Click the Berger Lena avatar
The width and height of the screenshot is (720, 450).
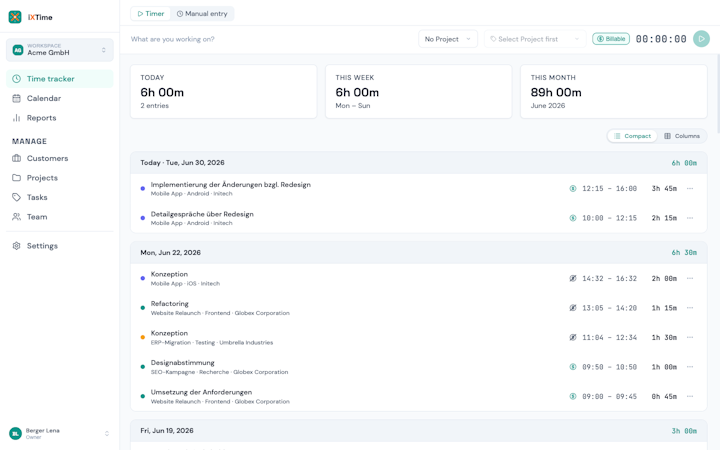15,433
